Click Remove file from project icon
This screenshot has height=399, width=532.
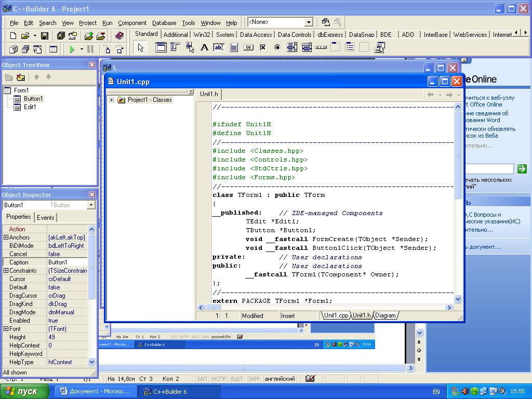pos(101,35)
